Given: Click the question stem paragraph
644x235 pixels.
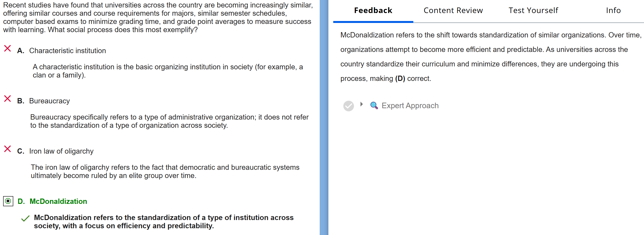Looking at the screenshot, I should (158, 17).
